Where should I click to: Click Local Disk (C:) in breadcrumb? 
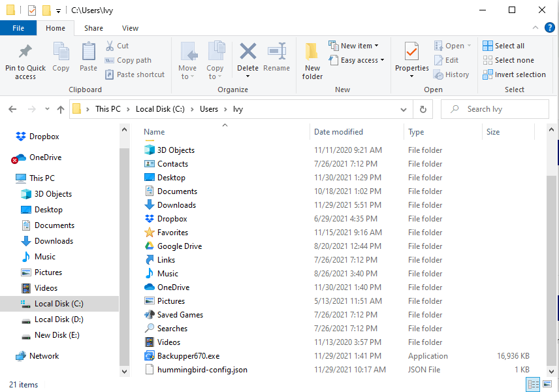coord(160,109)
